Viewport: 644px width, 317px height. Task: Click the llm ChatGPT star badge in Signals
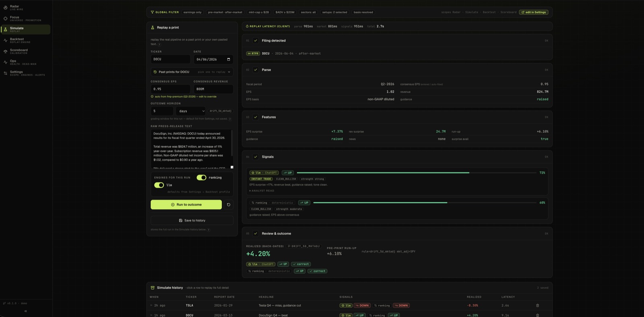point(264,172)
